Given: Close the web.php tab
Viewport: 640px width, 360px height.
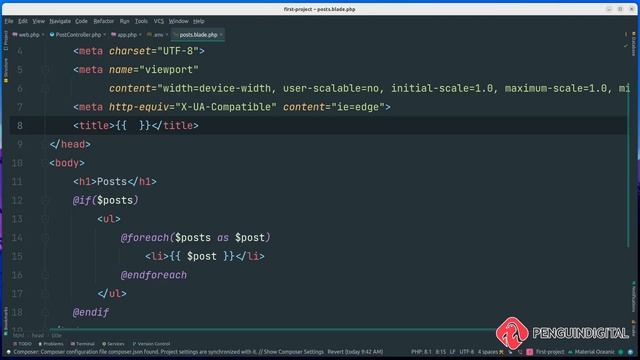Looking at the screenshot, I should click(43, 35).
